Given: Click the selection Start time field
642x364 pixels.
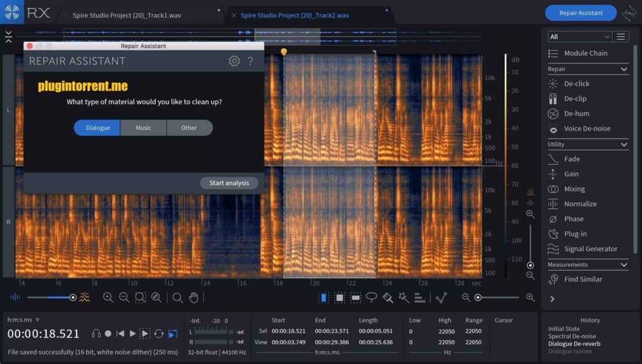Looking at the screenshot, I should [x=288, y=331].
